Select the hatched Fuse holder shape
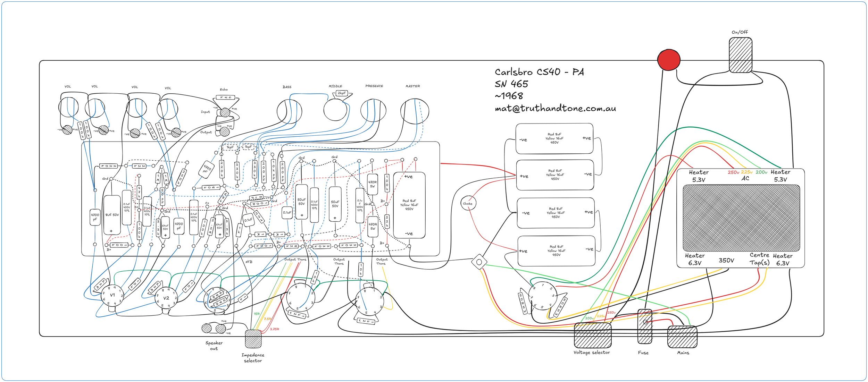This screenshot has height=382, width=868. tap(645, 326)
